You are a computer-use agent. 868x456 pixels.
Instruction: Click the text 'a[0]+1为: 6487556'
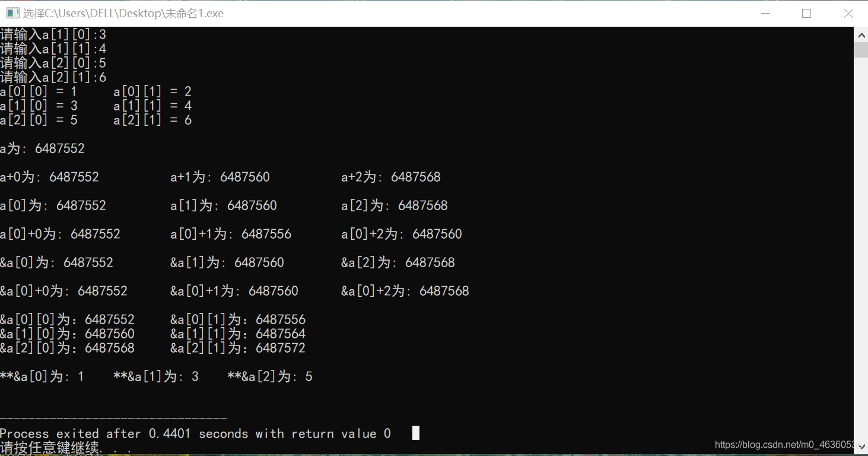pos(231,234)
